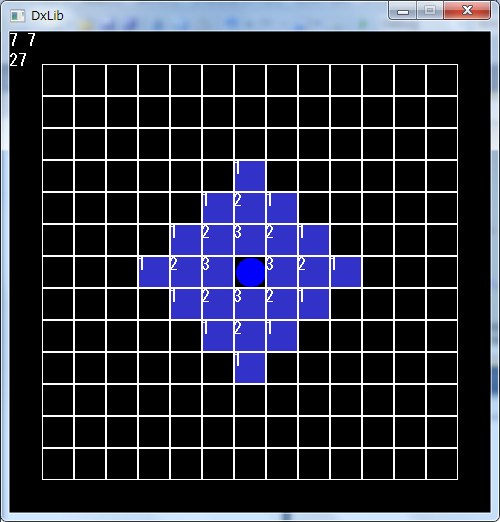Screen dimensions: 500x522
Task: Choose the cell labeled 3 directly above the circle
Action: tap(250, 240)
